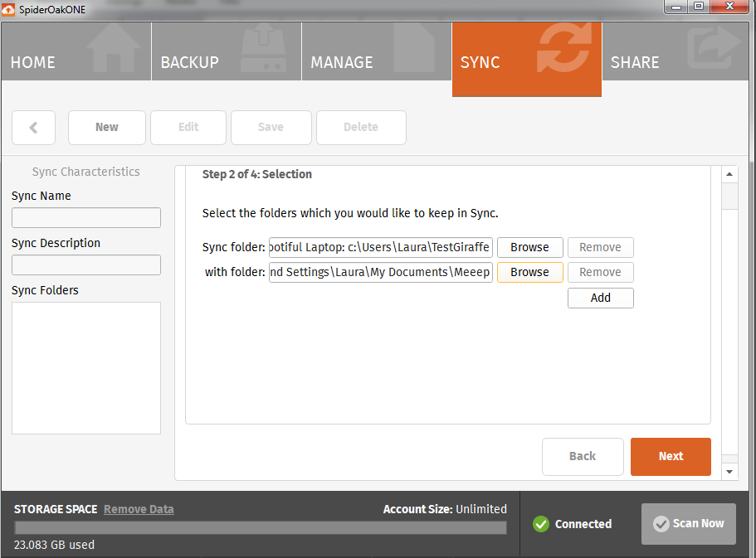This screenshot has height=558, width=756.
Task: Click the Delete button
Action: [361, 128]
